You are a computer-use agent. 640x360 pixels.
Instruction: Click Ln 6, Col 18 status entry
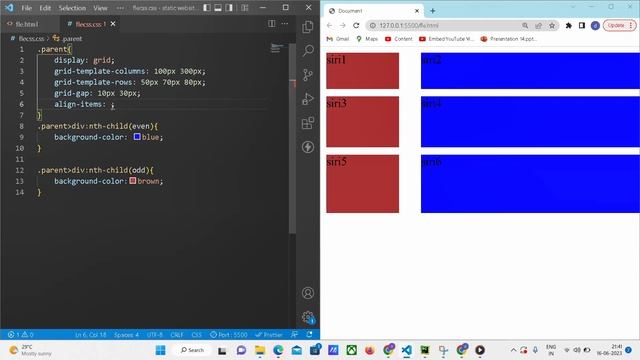click(x=90, y=335)
